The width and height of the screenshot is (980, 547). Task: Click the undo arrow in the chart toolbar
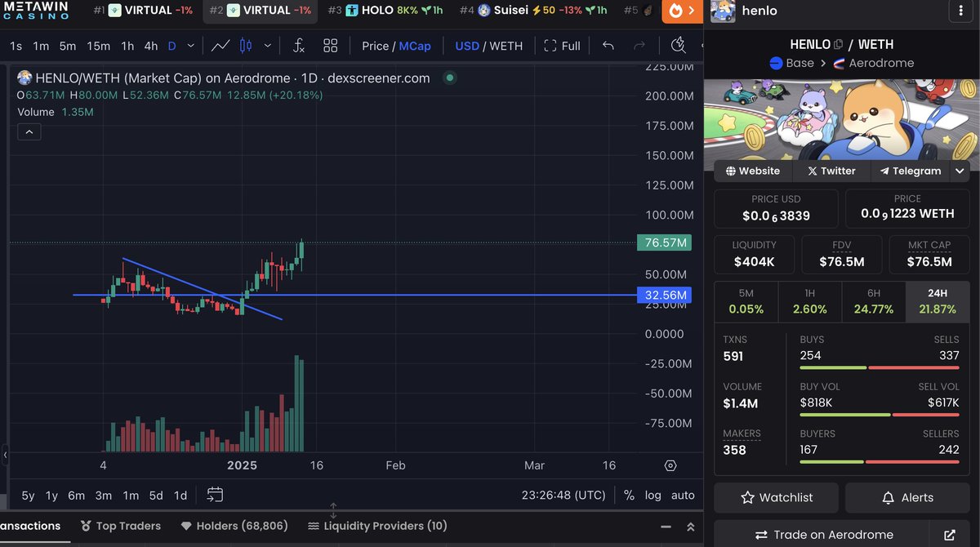click(x=606, y=46)
